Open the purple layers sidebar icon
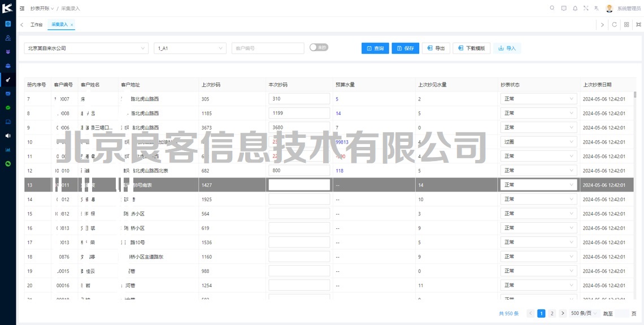644x325 pixels. click(8, 52)
